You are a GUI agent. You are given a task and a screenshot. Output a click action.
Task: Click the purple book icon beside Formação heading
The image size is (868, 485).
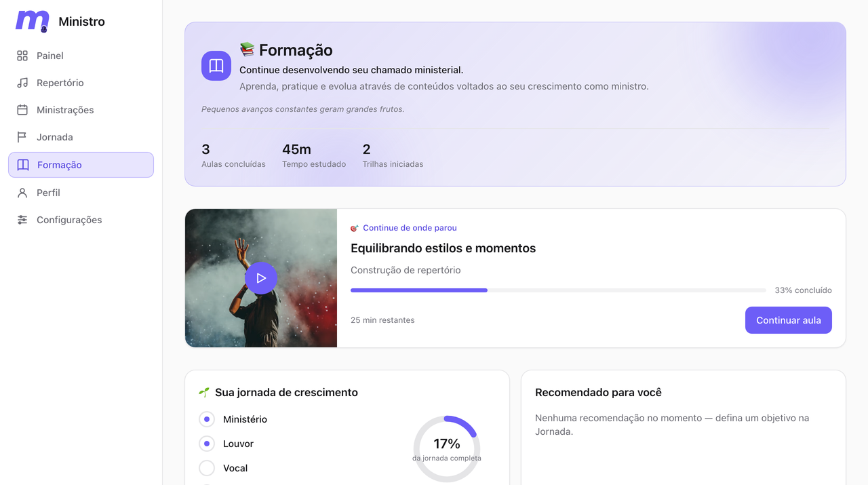[x=216, y=66]
